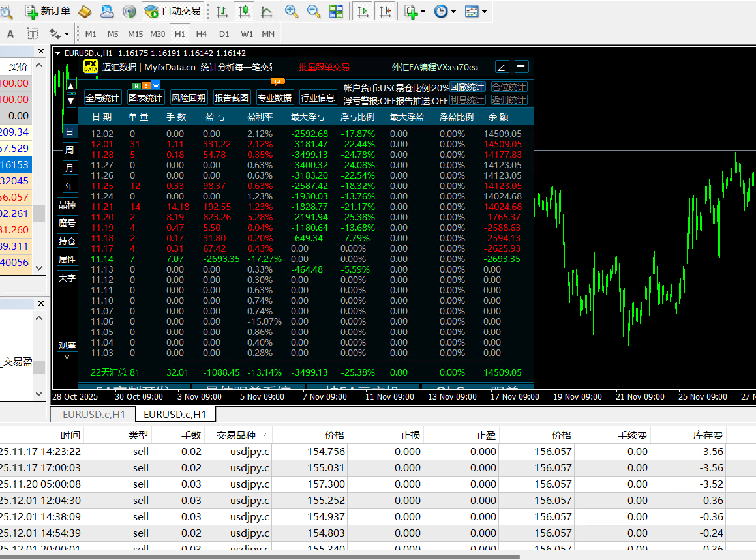Toggle the 自动交易 auto trading button
The width and height of the screenshot is (756, 560).
tap(172, 11)
